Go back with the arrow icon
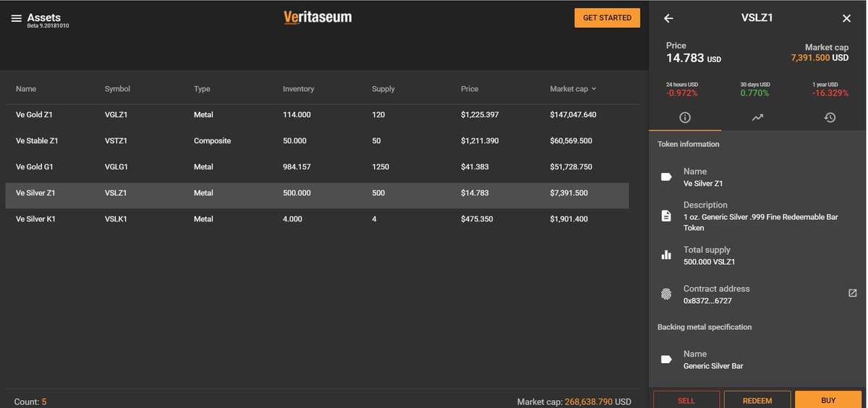The height and width of the screenshot is (408, 868). click(x=668, y=18)
